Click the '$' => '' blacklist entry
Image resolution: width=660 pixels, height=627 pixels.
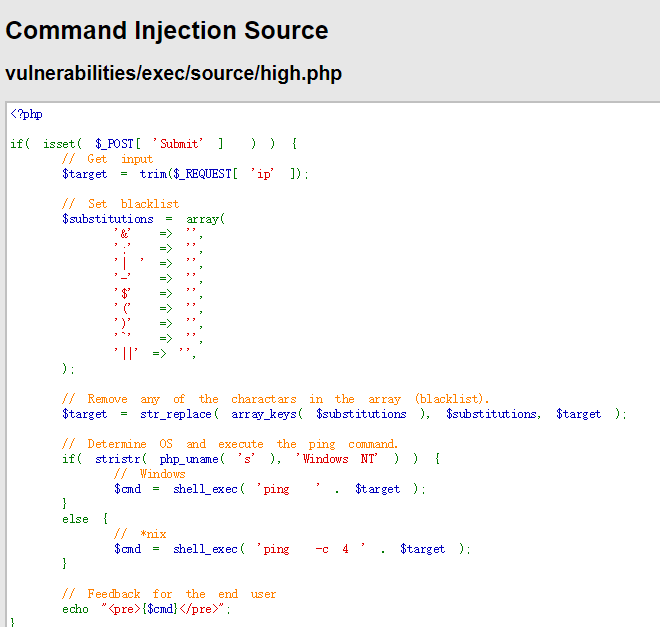(x=159, y=293)
